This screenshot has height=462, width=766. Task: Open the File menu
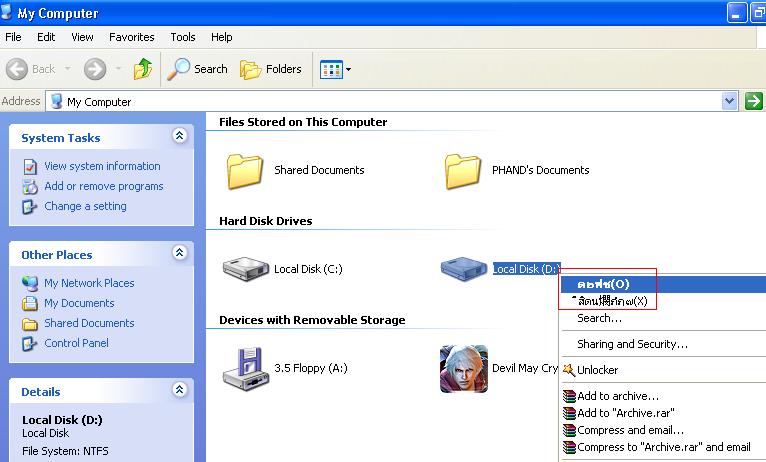tap(13, 37)
